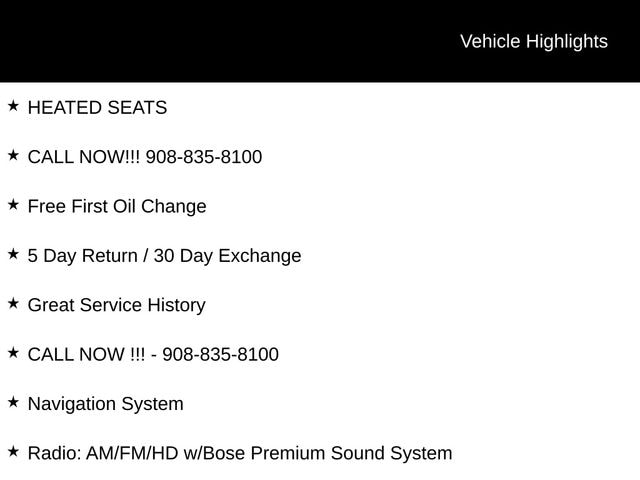This screenshot has height=480, width=640.
Task: Click the star beside the dashed CALL NOW line
Action: coord(13,353)
